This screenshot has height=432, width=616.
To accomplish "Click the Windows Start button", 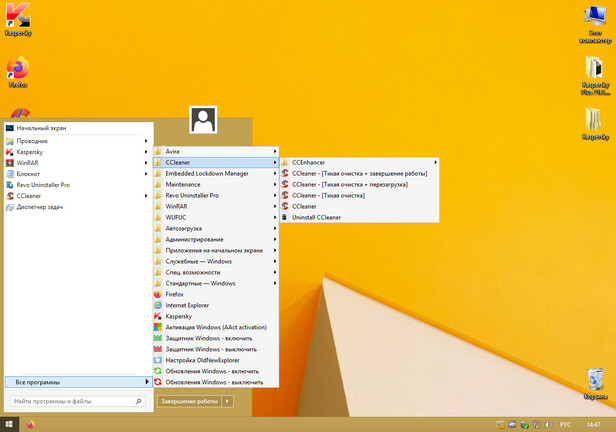I will coord(9,424).
